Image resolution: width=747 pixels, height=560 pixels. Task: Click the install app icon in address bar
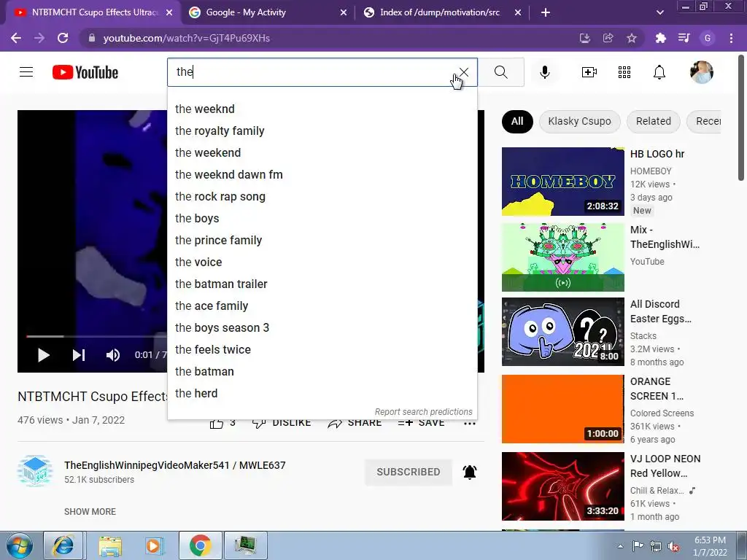point(585,38)
